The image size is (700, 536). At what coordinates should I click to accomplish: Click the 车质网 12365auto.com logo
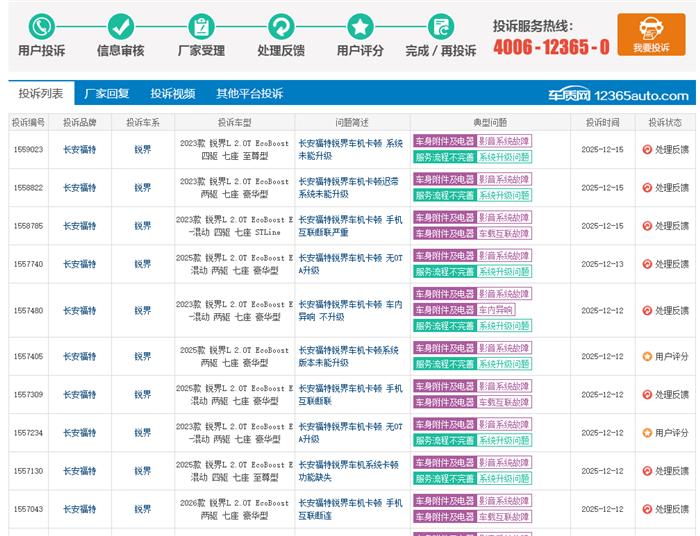pyautogui.click(x=618, y=95)
